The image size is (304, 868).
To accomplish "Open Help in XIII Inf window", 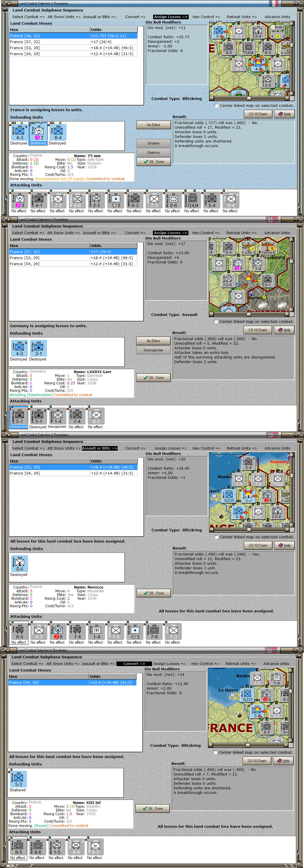I will [283, 761].
